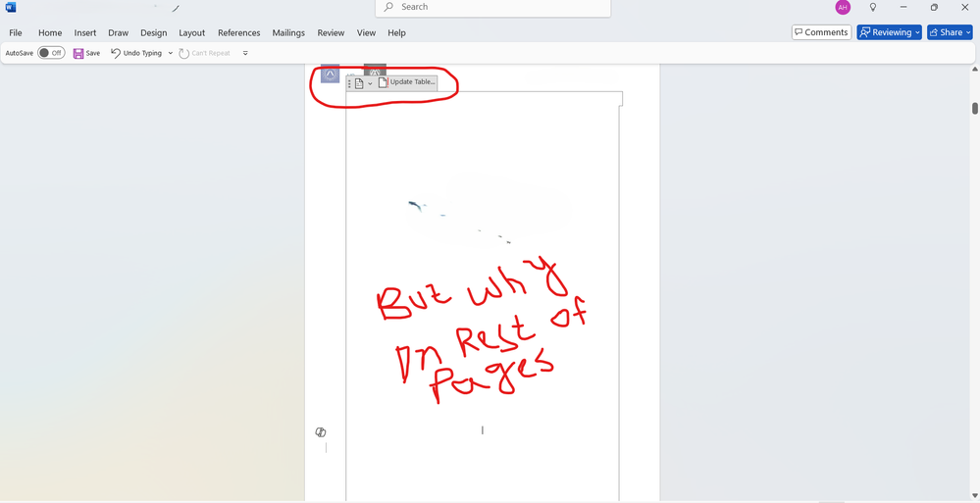Open the Review tab
980x503 pixels.
coord(331,32)
